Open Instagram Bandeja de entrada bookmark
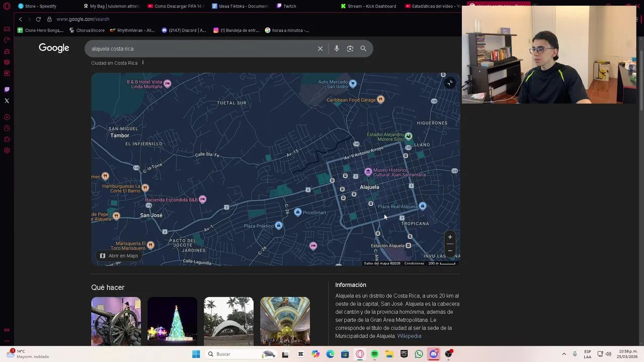 236,30
